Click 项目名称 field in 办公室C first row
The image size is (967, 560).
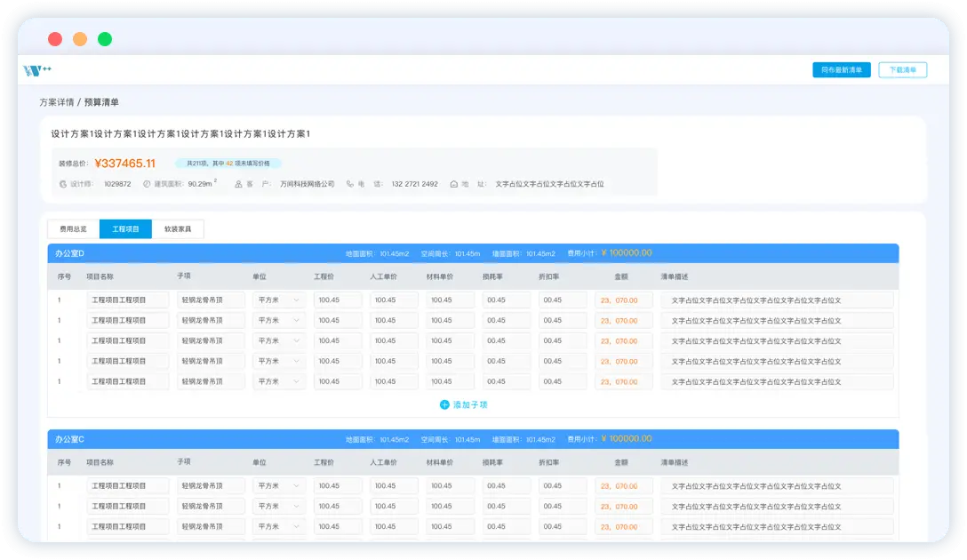point(128,485)
